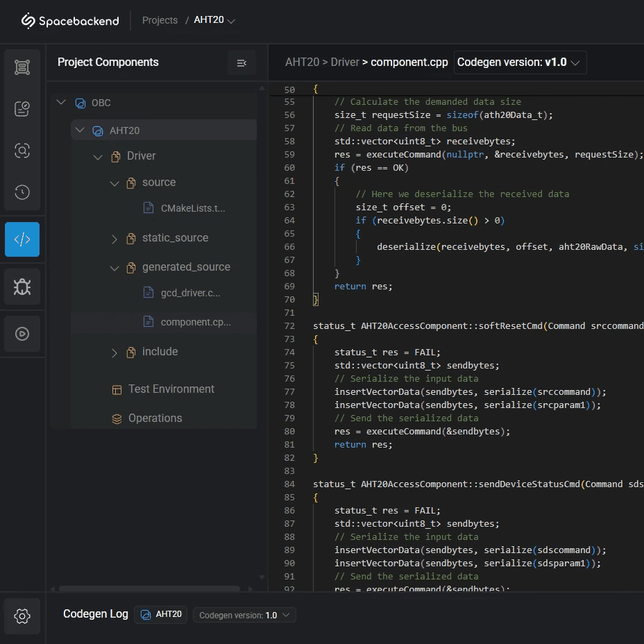Open the code editor sidebar icon
The image size is (644, 644).
(22, 239)
